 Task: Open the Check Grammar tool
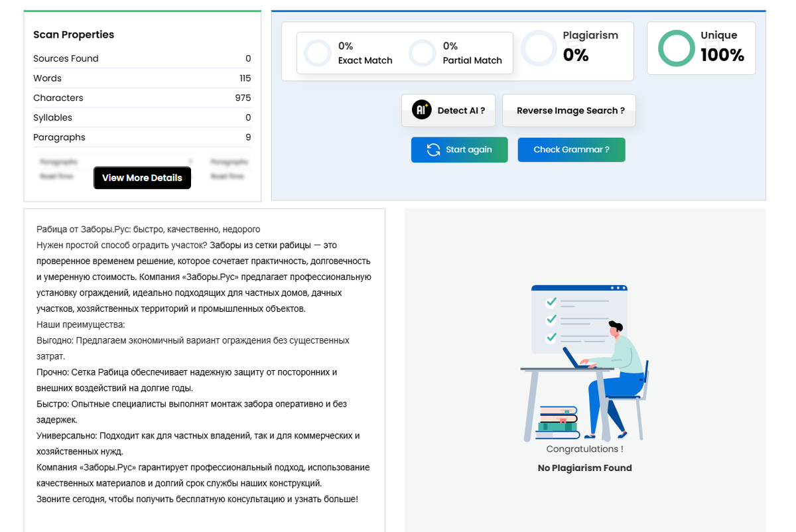click(x=571, y=149)
